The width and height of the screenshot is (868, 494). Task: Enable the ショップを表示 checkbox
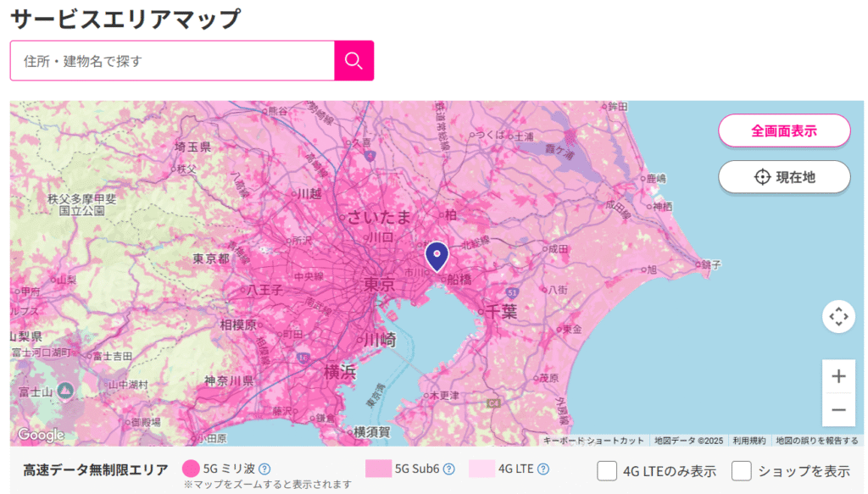click(741, 471)
